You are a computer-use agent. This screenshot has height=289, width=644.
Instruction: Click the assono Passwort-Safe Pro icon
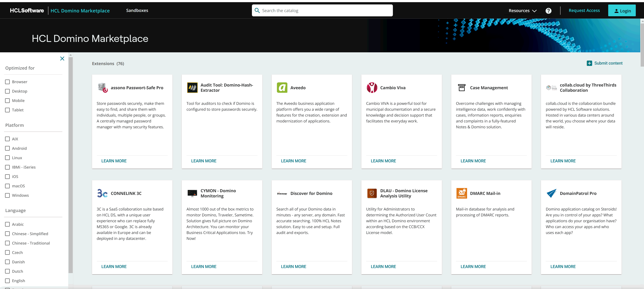(102, 88)
